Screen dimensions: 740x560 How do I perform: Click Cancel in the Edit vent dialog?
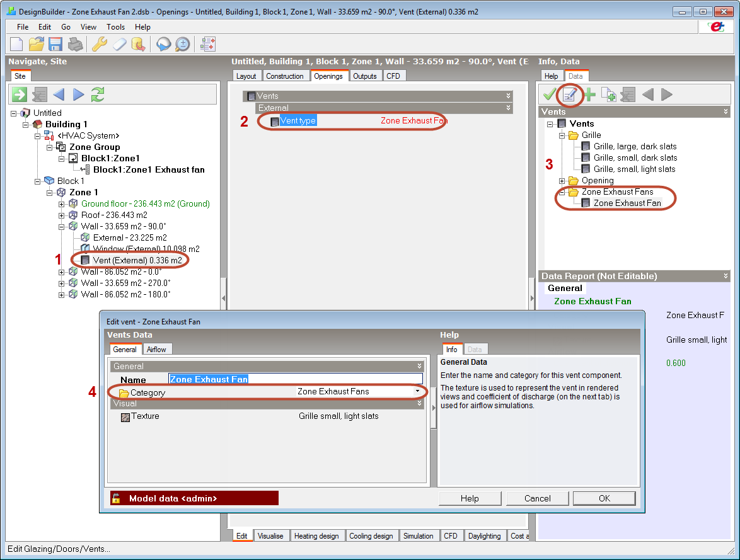[x=537, y=498]
